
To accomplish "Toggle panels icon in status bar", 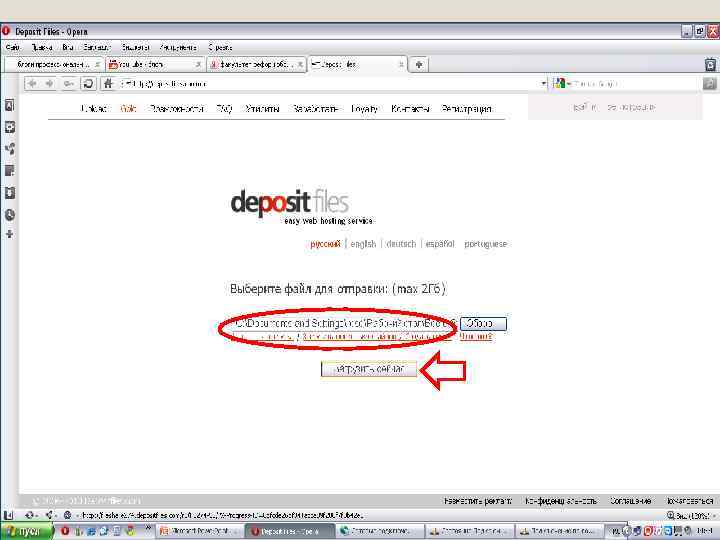I will click(8, 515).
